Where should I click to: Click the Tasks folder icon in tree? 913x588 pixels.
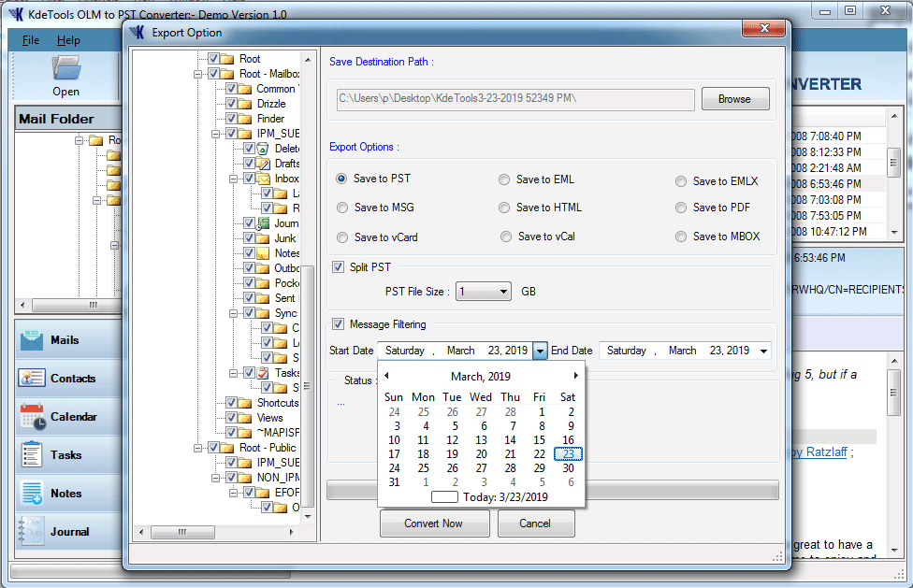[x=263, y=373]
